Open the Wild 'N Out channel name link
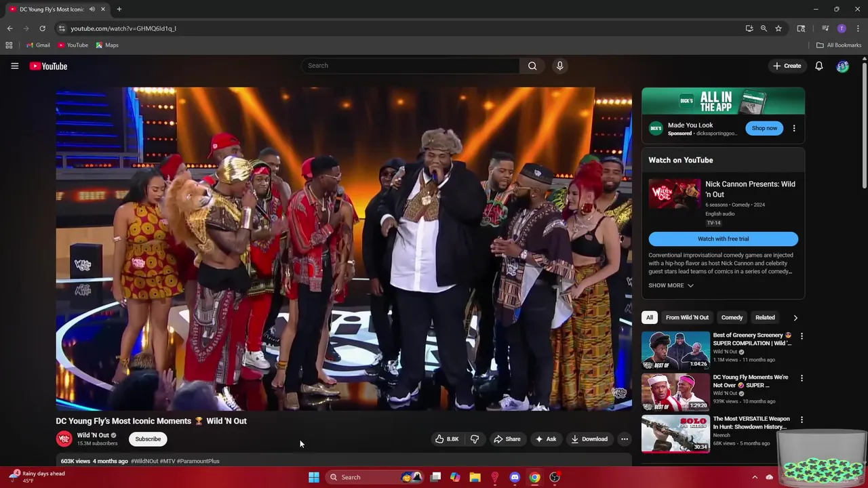Viewport: 868px width, 488px height. point(93,435)
